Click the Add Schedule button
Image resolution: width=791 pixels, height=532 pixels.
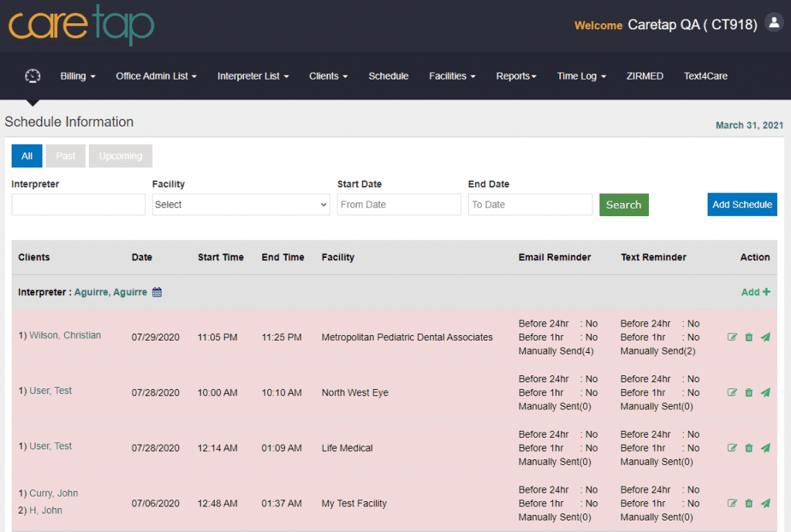coord(742,205)
